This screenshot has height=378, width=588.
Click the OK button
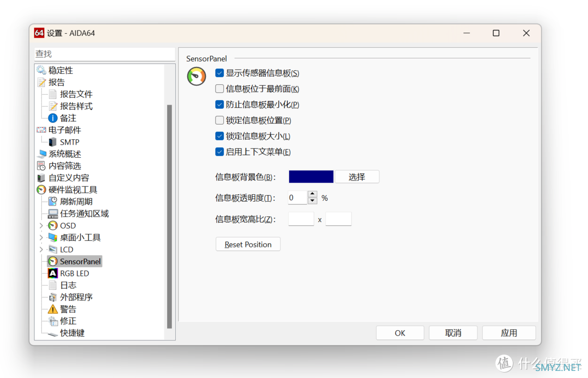coord(400,333)
